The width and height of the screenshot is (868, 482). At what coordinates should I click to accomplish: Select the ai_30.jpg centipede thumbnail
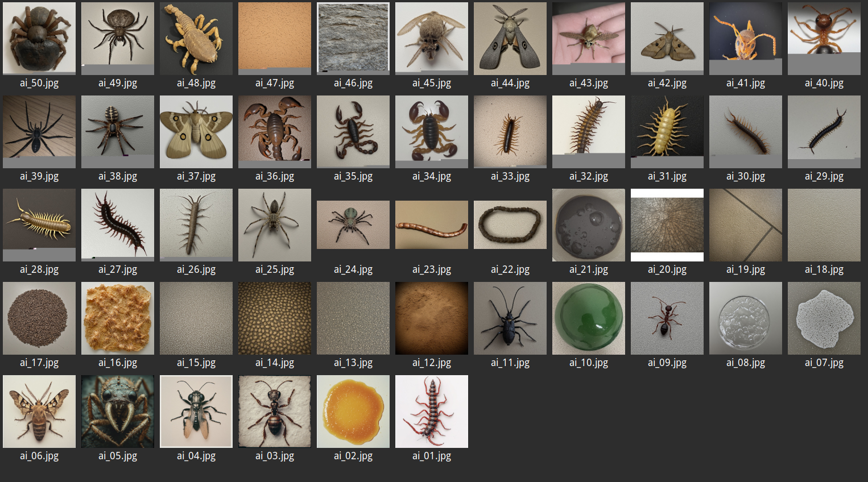(x=746, y=132)
